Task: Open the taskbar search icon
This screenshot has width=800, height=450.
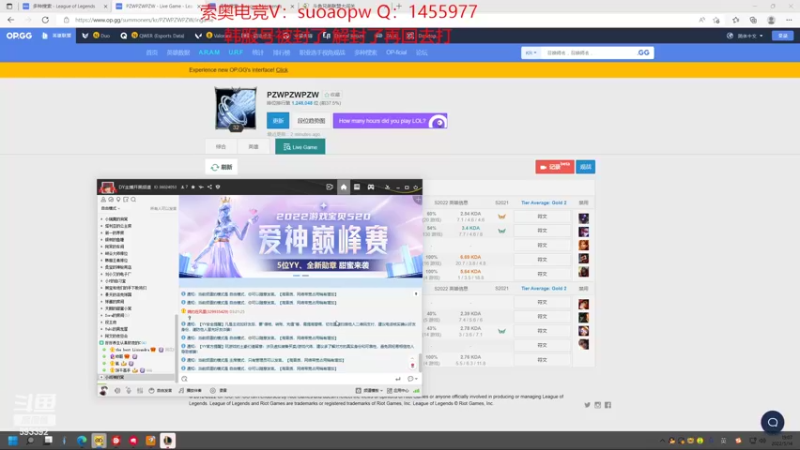Action: pos(30,441)
